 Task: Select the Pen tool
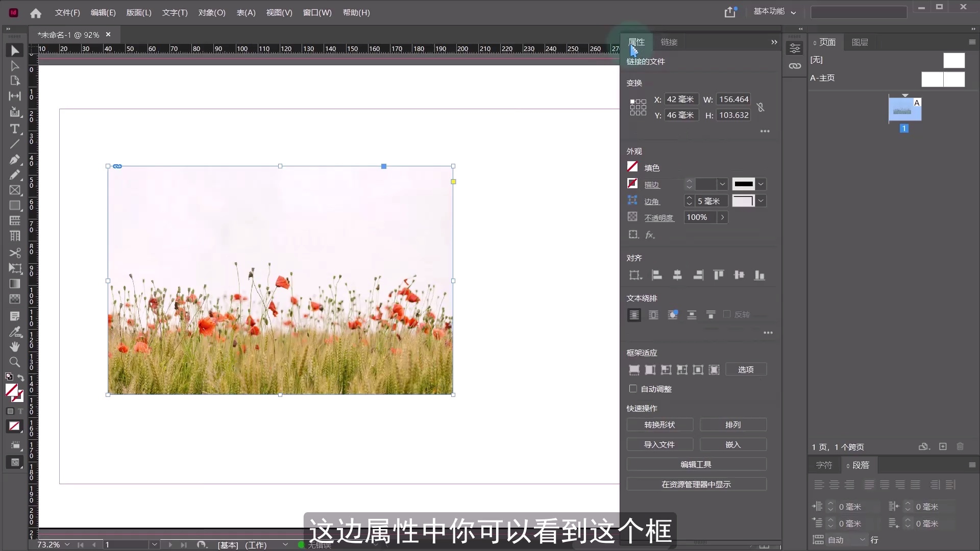15,160
